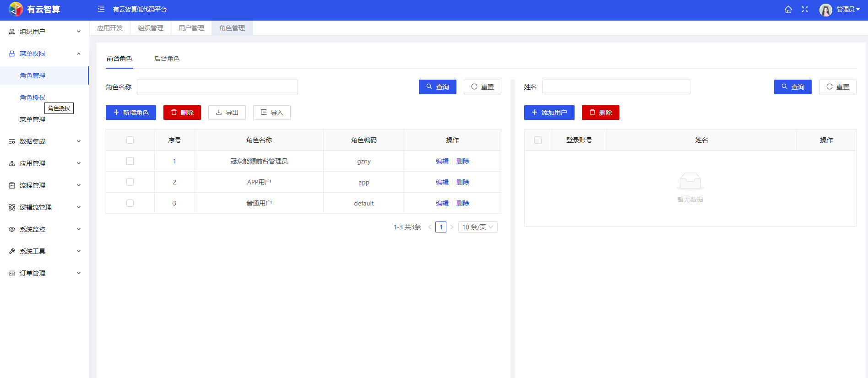Open the 用户管理 page tab
868x378 pixels.
coord(191,28)
